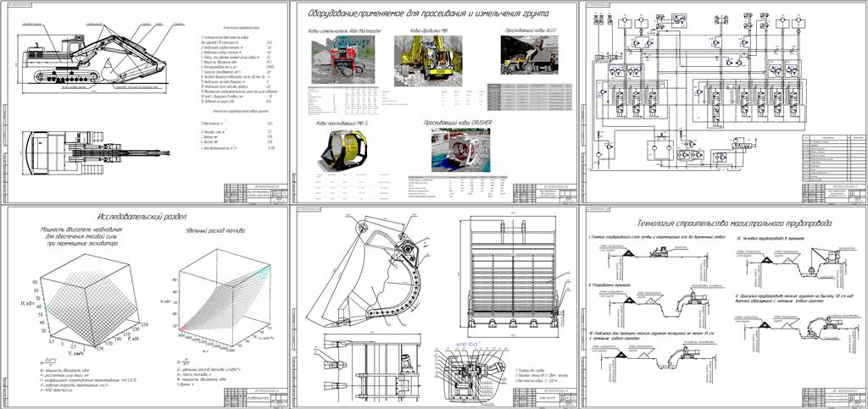Click caption 'Ковш-дробилка MB'
Screen dimensions: 868x409
point(427,30)
